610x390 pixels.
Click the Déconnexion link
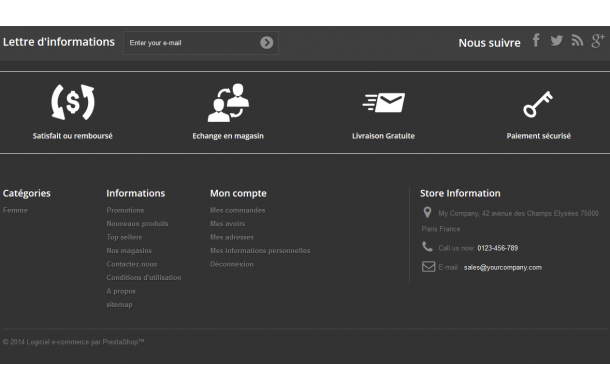pos(232,264)
